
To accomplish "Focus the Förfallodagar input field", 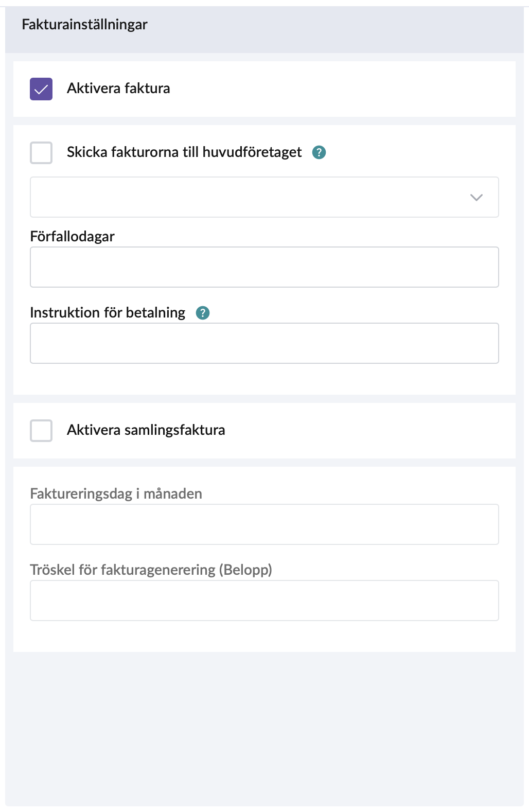I will point(264,267).
